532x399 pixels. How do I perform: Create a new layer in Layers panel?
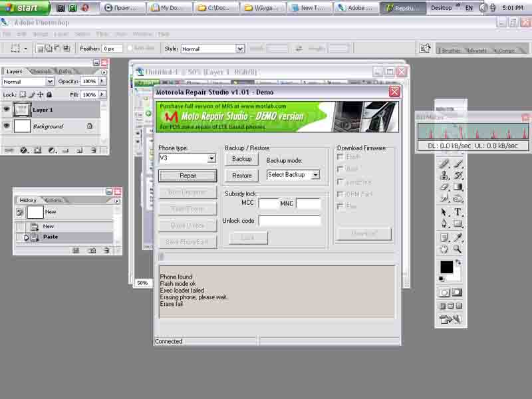coord(79,150)
